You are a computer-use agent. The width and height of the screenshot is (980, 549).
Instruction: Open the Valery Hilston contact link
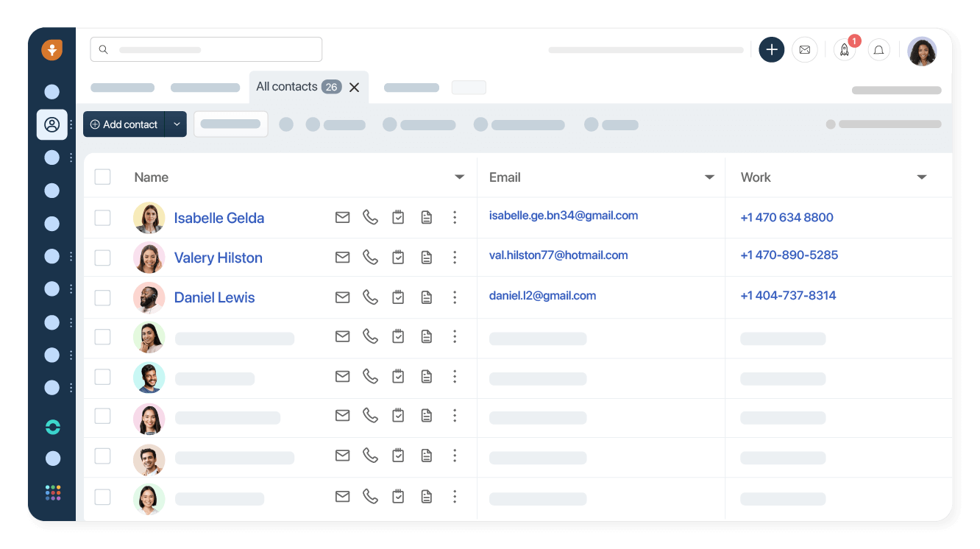pyautogui.click(x=218, y=258)
